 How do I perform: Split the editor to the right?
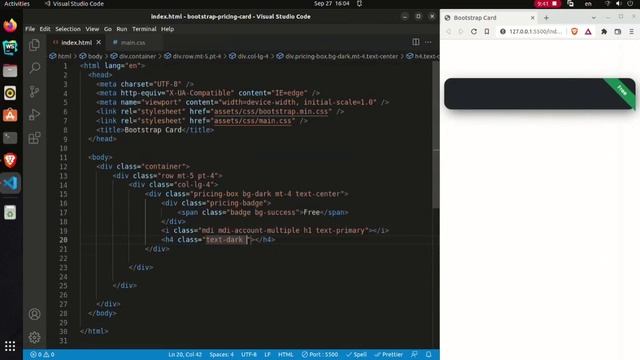pyautogui.click(x=416, y=42)
